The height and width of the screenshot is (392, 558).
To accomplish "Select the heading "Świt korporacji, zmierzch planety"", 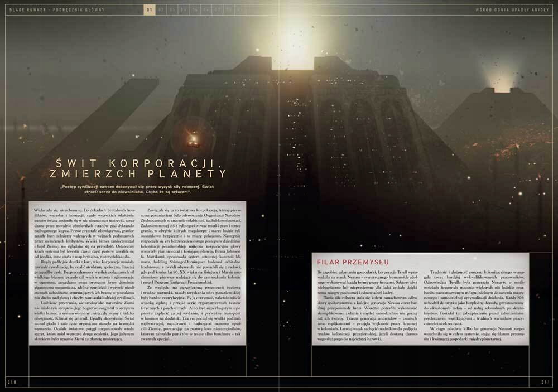I will pyautogui.click(x=138, y=168).
